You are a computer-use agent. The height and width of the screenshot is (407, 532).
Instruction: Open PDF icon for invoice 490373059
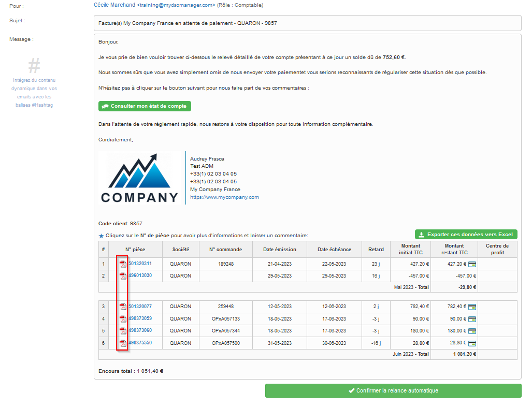123,319
